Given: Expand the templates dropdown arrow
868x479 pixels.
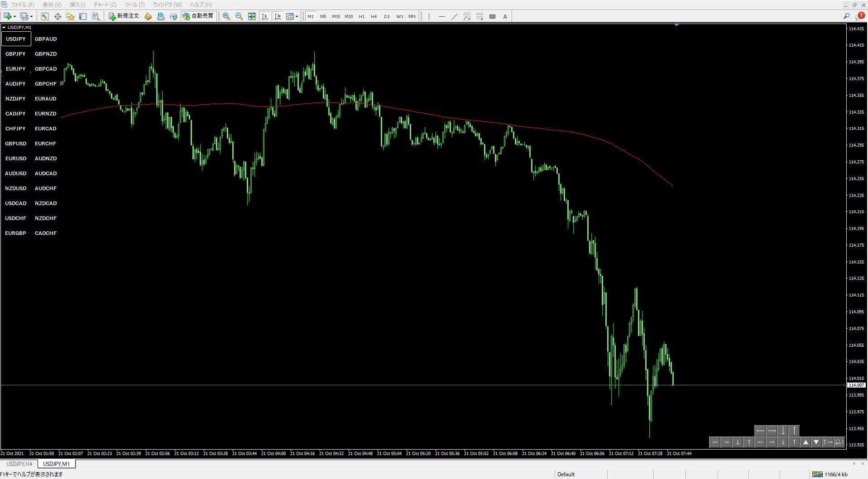Looking at the screenshot, I should click(297, 16).
